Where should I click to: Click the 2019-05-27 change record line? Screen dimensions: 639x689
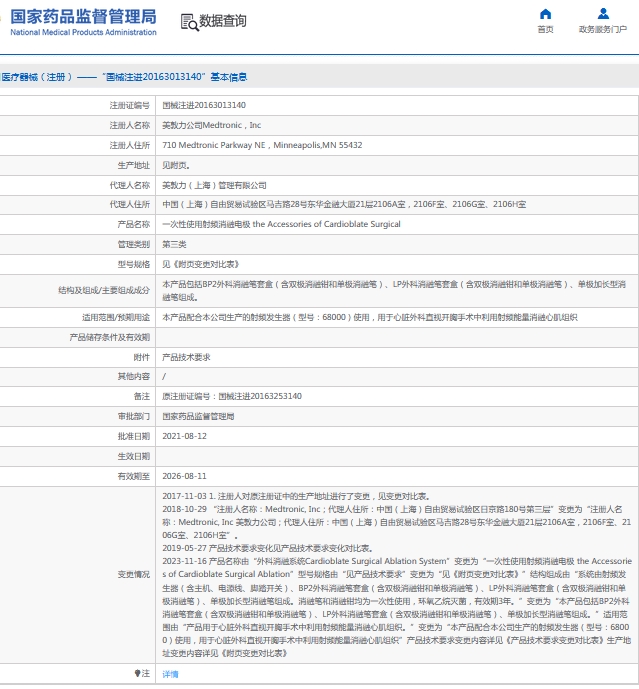click(268, 548)
